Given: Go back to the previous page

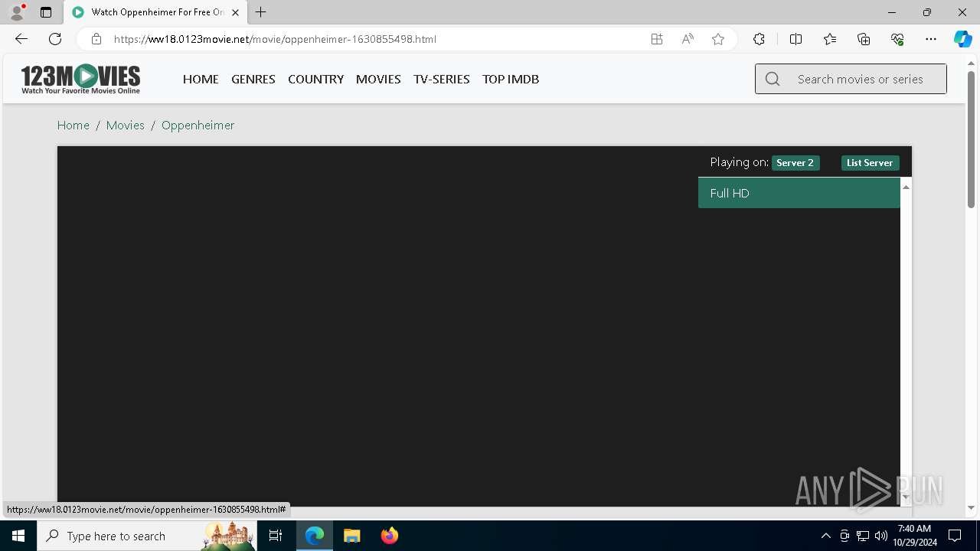Looking at the screenshot, I should (21, 39).
